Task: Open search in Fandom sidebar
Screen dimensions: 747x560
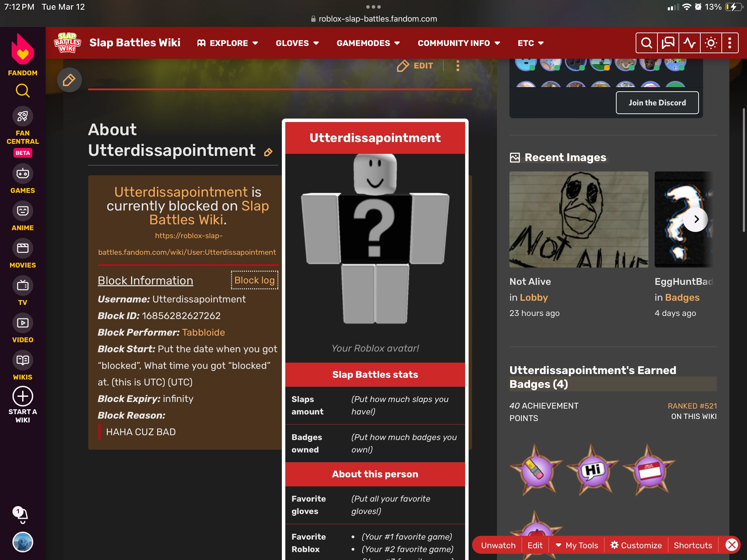Action: 22,91
